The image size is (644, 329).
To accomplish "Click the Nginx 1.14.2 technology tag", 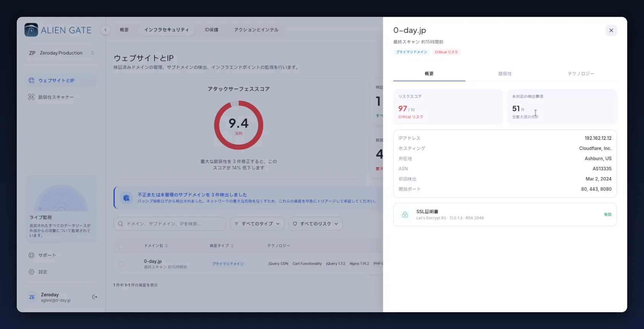I will [x=359, y=264].
